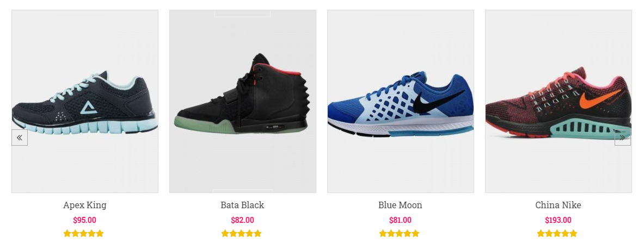644x243 pixels.
Task: Click the $81.00 price of Blue Moon
Action: 400,220
